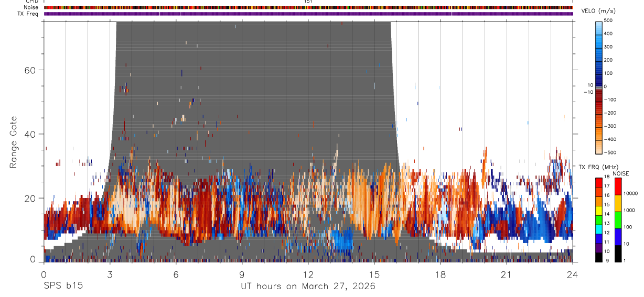
Task: Click the yellow 14–15 MHz swatch in the TX FRQ bar
Action: pos(599,211)
